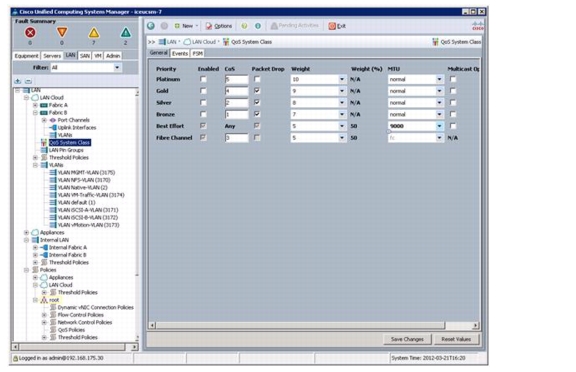Click the Exit toolbar icon

click(x=332, y=26)
